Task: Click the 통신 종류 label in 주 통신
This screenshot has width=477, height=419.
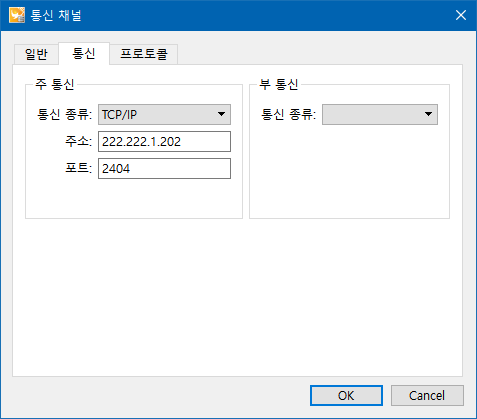Action: 64,114
